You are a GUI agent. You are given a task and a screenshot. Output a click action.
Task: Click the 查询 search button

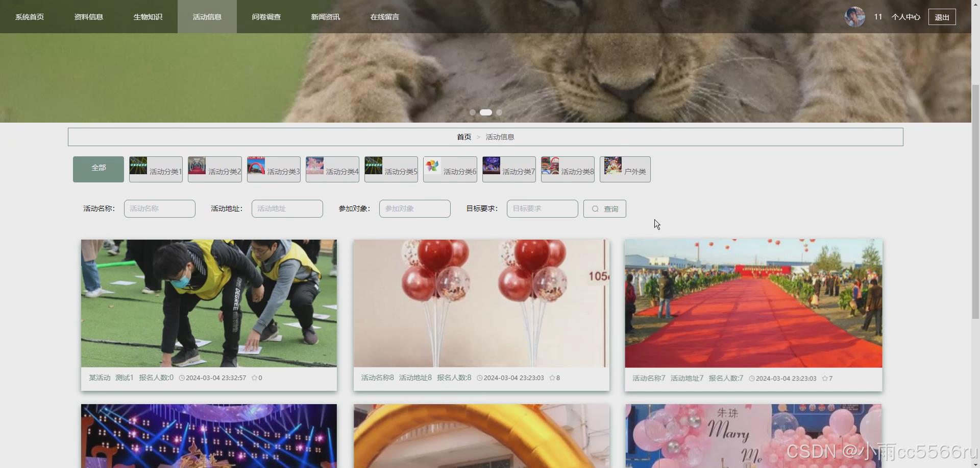coord(605,208)
